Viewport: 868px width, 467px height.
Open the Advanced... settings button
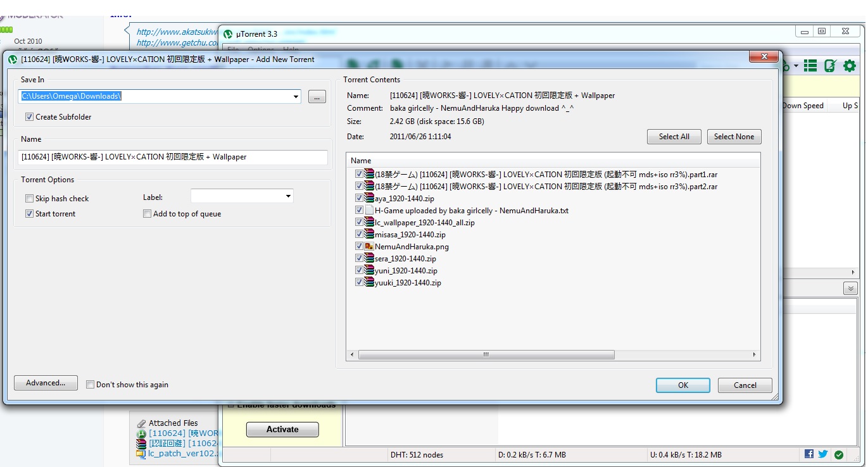46,383
